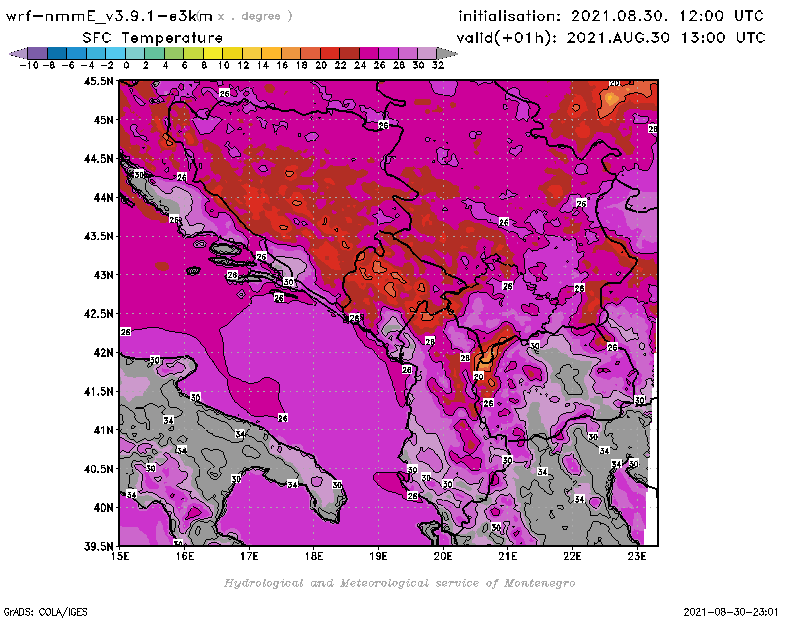Screen dimensions: 800x618
Task: Click 'Hydrological and Meteorological service of Montenegro' caption
Action: [x=399, y=583]
